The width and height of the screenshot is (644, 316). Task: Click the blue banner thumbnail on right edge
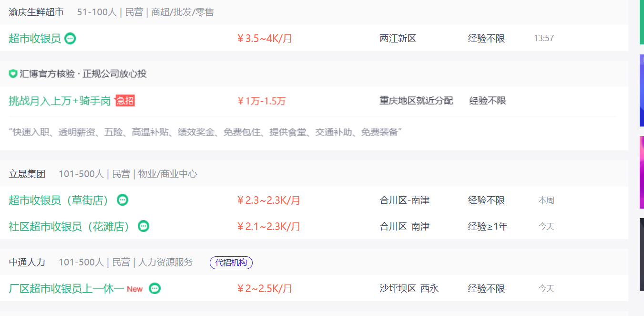(642, 90)
